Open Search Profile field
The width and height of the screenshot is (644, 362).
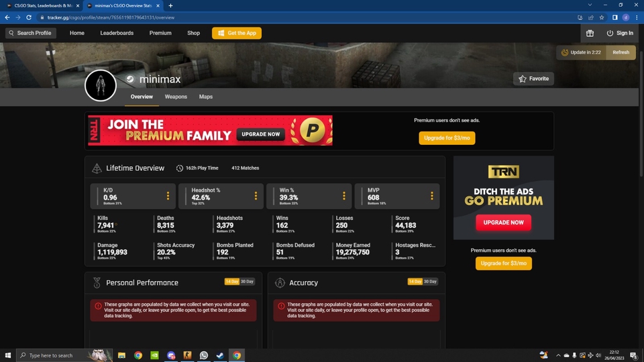pyautogui.click(x=31, y=33)
